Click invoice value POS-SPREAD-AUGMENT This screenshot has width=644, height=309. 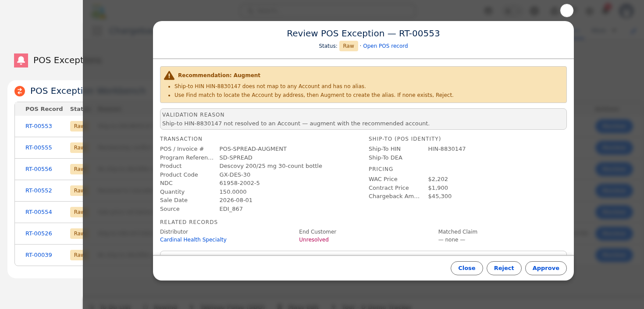click(x=253, y=149)
